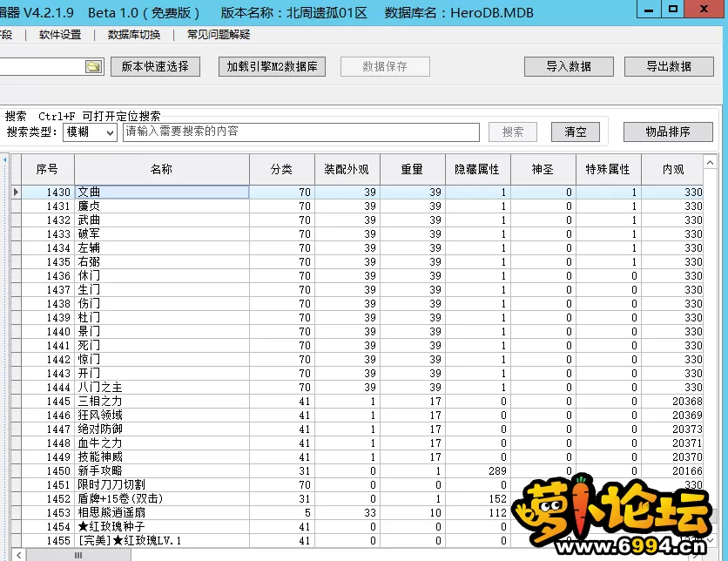This screenshot has width=728, height=561.
Task: Open the 软件设置 menu
Action: pos(60,34)
